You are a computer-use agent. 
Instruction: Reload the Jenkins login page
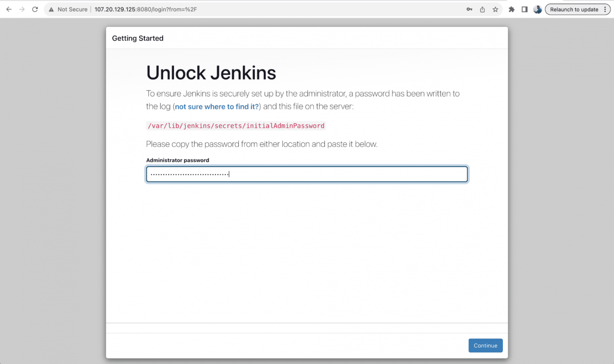click(x=35, y=9)
